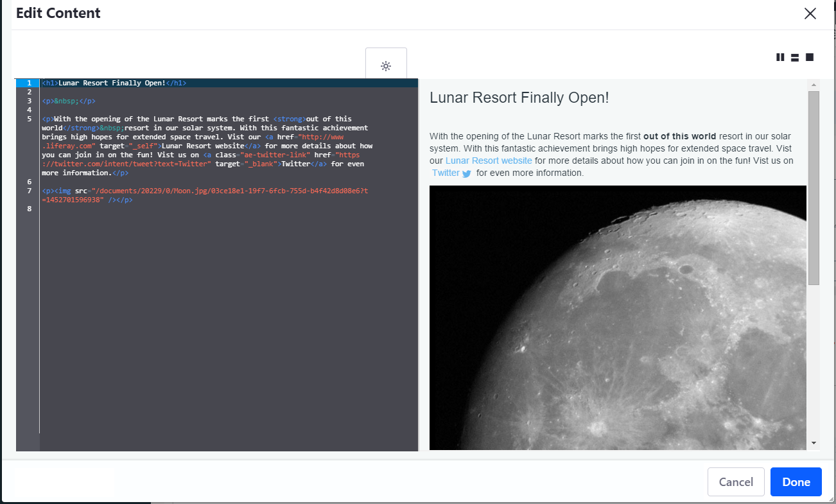Switch to single pane full editor layout
The image size is (836, 504).
pos(810,57)
